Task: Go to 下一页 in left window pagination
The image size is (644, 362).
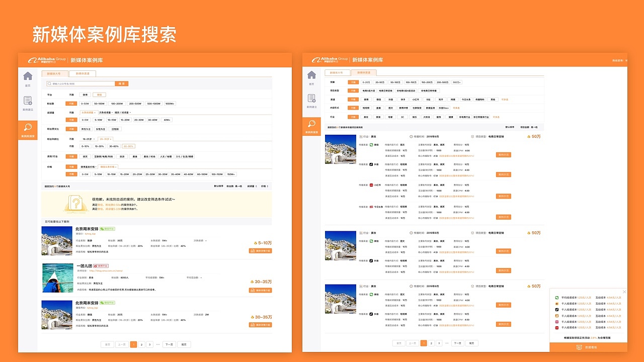Action: 168,344
